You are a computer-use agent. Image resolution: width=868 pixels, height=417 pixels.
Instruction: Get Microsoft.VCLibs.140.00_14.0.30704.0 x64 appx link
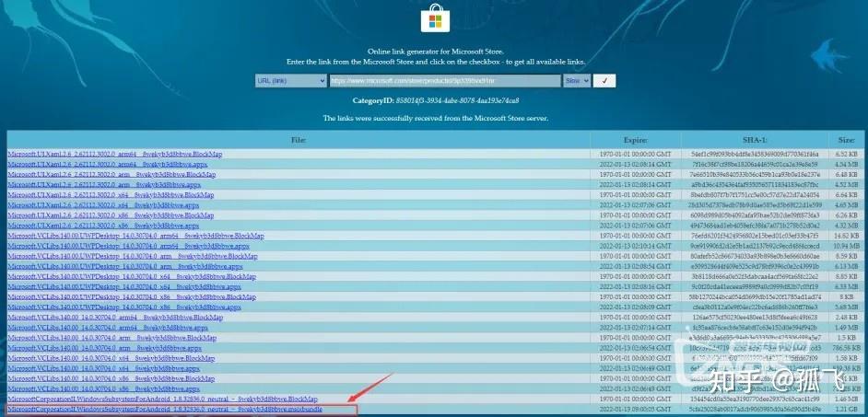coord(103,368)
